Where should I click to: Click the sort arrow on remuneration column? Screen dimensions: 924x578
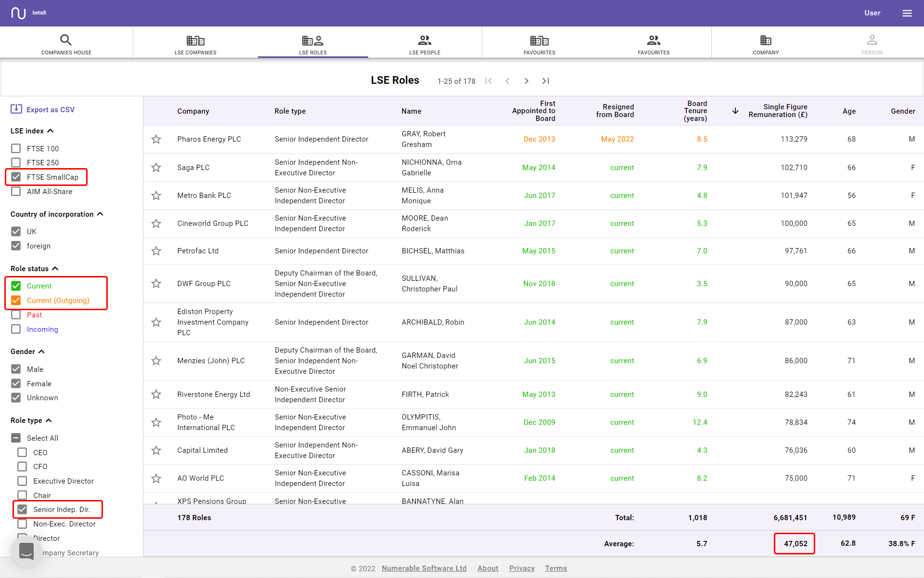[x=735, y=111]
